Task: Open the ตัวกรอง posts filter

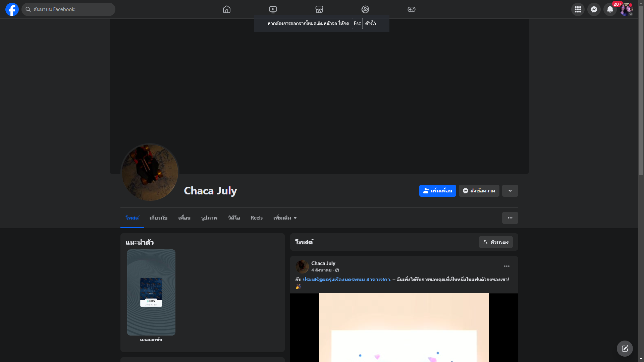Action: tap(495, 242)
